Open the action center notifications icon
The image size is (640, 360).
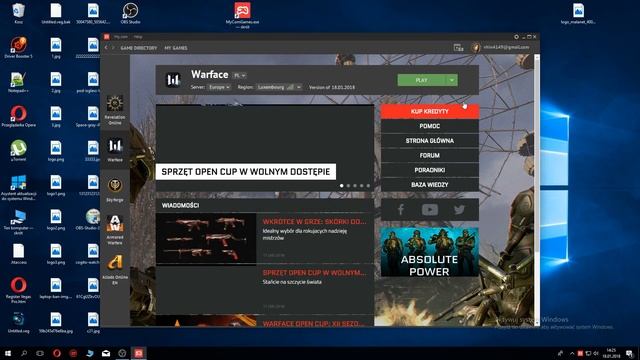coord(630,353)
